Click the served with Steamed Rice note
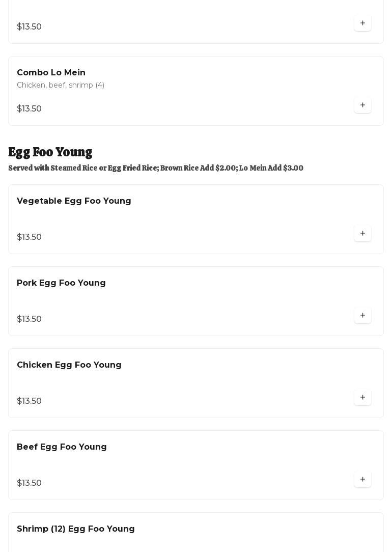 click(155, 168)
